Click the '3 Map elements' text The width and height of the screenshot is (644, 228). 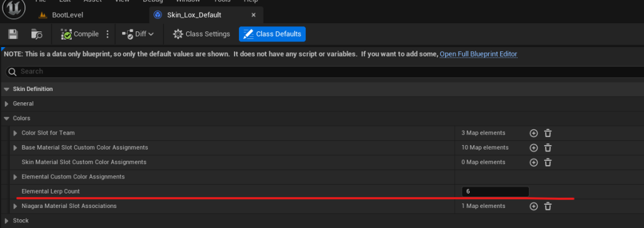coord(484,133)
